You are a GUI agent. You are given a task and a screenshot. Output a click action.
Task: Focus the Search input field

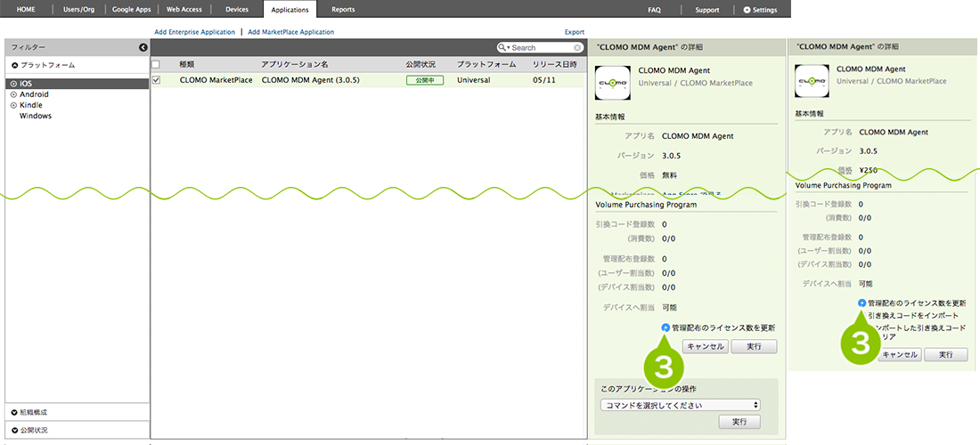(542, 48)
